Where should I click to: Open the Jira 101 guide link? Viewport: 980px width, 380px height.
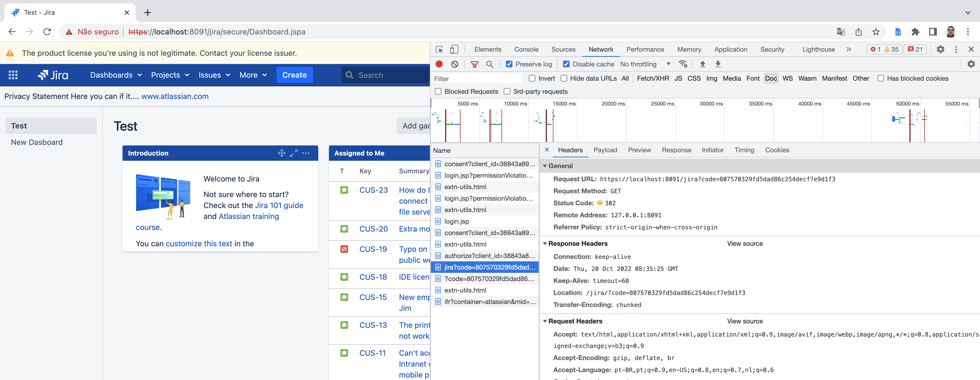(x=279, y=205)
